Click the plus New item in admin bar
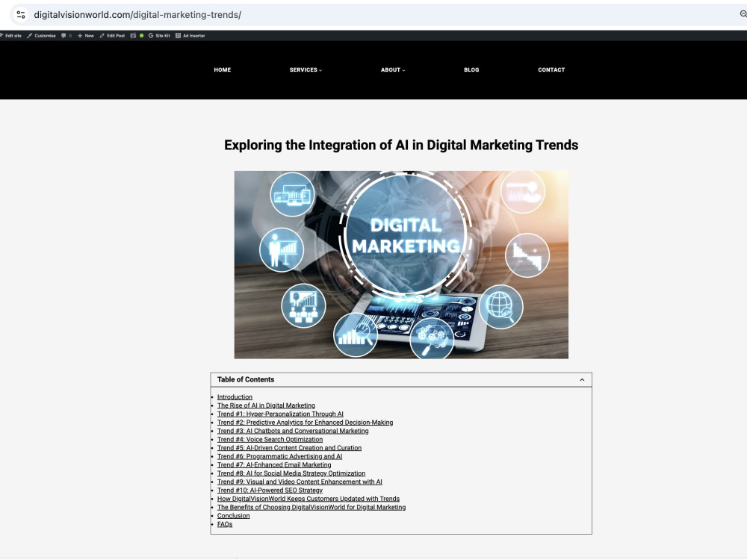 pos(86,36)
